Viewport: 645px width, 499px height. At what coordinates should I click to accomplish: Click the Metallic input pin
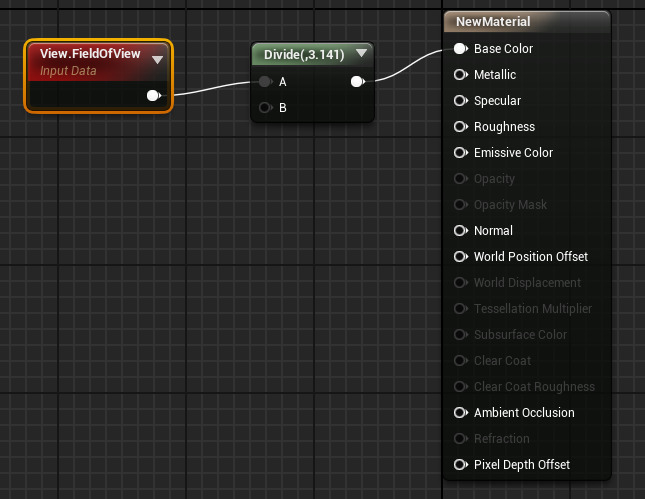pyautogui.click(x=460, y=75)
